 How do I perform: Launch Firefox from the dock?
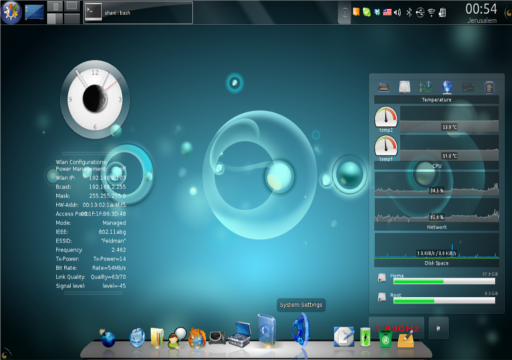click(x=197, y=337)
